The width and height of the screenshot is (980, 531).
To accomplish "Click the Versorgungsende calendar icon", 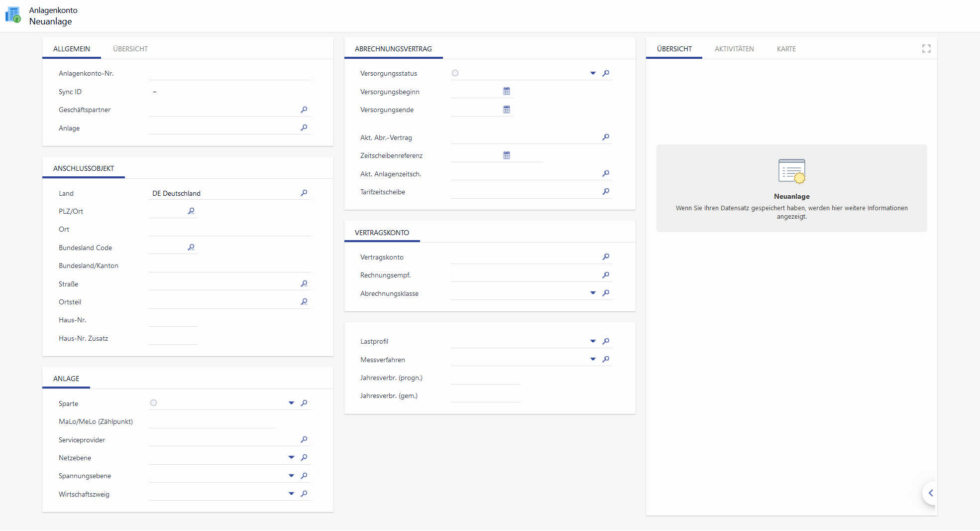I will tap(506, 110).
